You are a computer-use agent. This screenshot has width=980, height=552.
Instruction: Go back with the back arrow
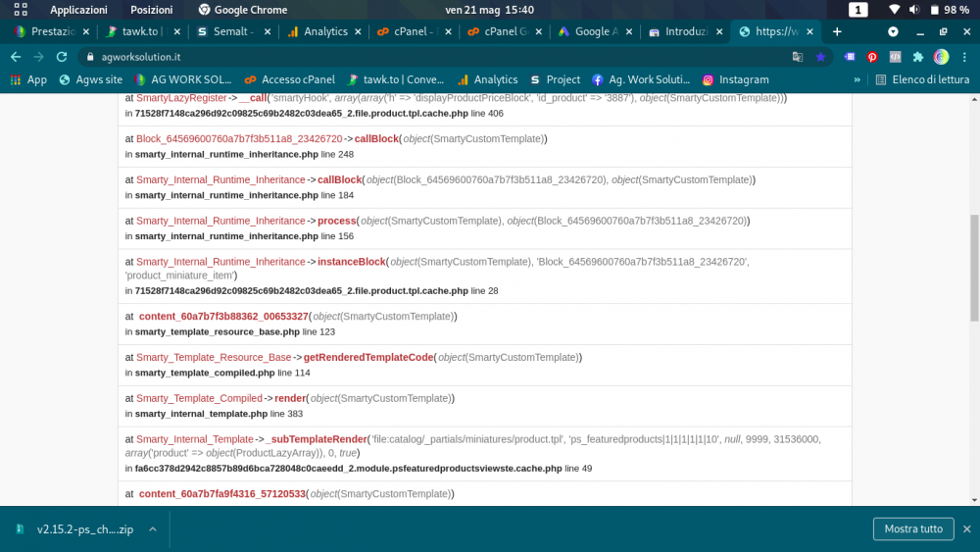pyautogui.click(x=16, y=57)
